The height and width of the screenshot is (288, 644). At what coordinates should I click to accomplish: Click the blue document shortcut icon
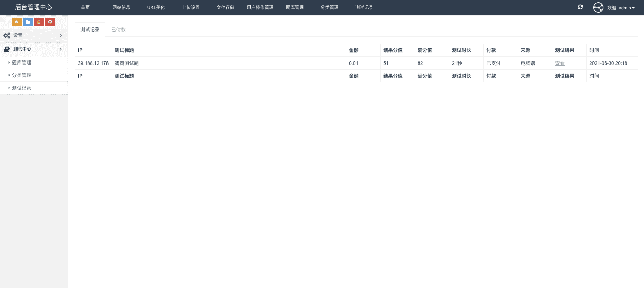pyautogui.click(x=28, y=22)
